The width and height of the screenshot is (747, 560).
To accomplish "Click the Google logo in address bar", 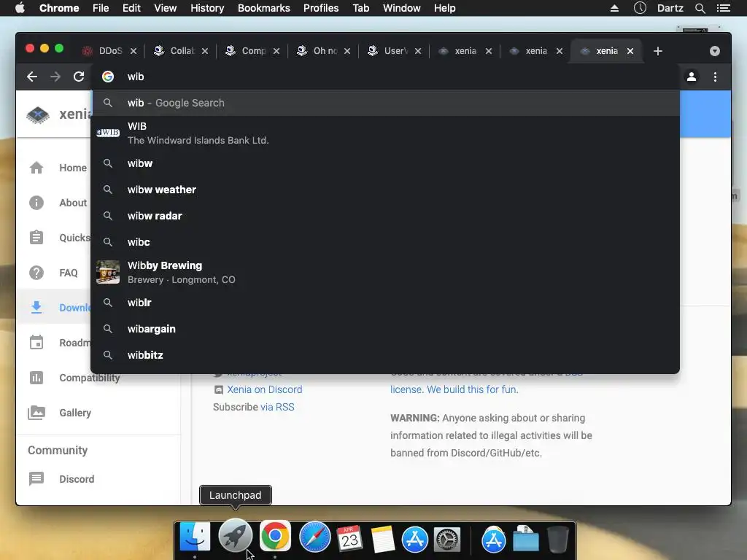I will [108, 77].
